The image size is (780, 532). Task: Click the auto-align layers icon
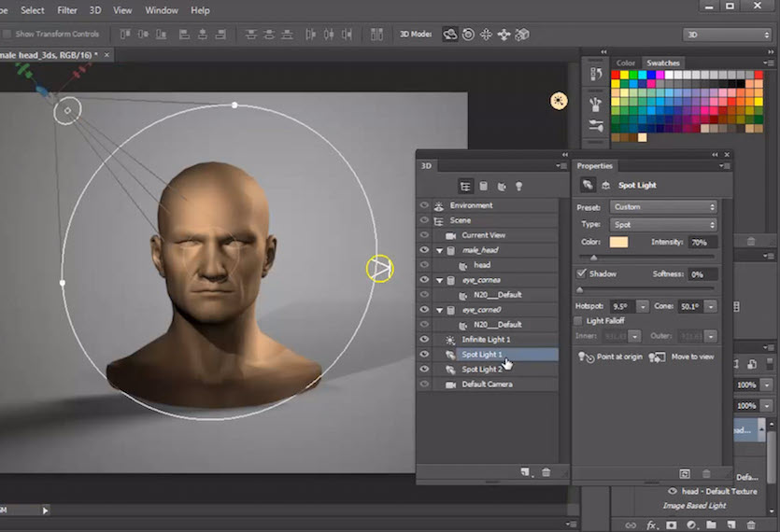[x=376, y=35]
